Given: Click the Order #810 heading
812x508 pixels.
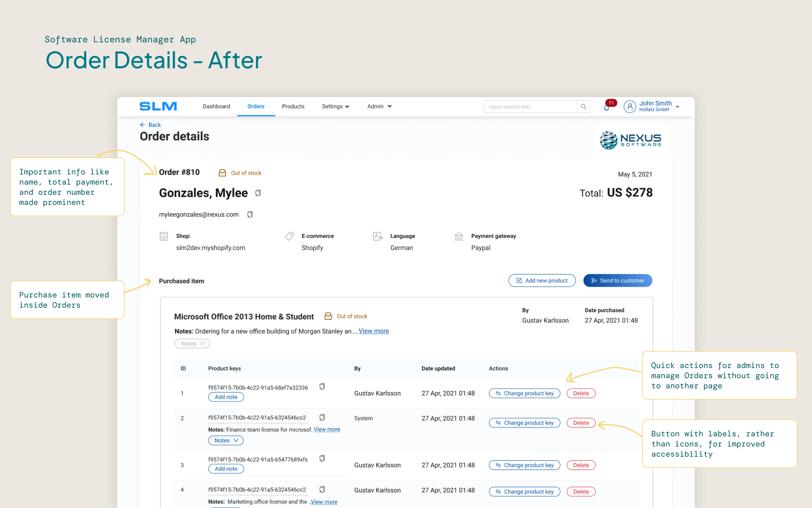Looking at the screenshot, I should click(x=179, y=172).
